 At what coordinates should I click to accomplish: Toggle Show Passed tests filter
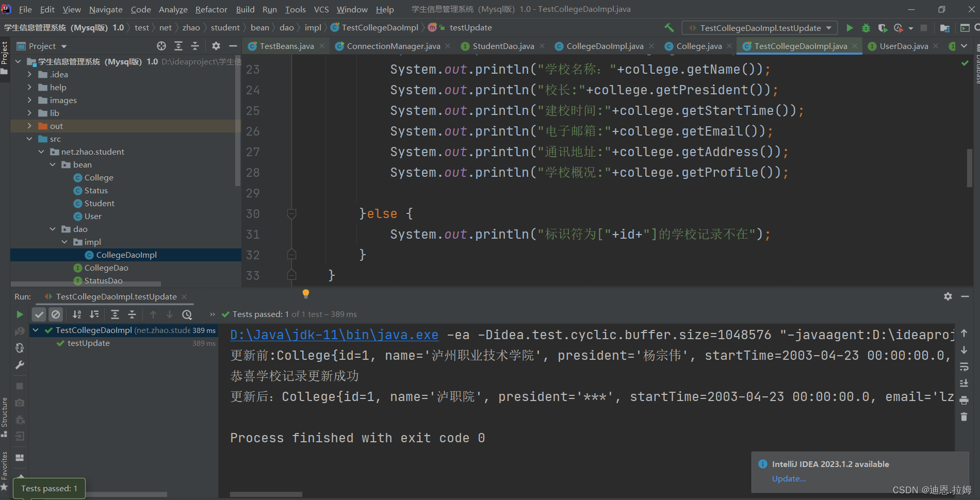(39, 314)
